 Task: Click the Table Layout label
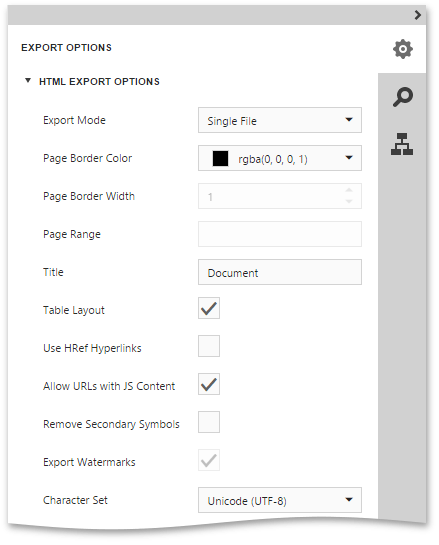point(74,310)
